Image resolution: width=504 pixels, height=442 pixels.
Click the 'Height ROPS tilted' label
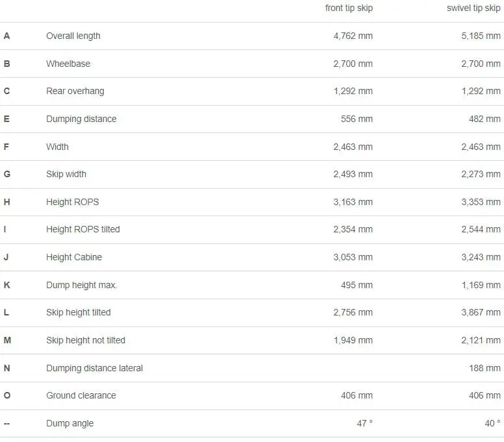(83, 229)
